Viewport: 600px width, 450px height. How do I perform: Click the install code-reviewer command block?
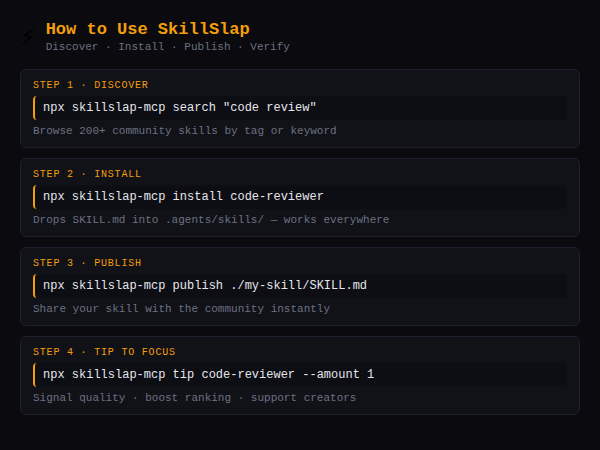[x=300, y=196]
